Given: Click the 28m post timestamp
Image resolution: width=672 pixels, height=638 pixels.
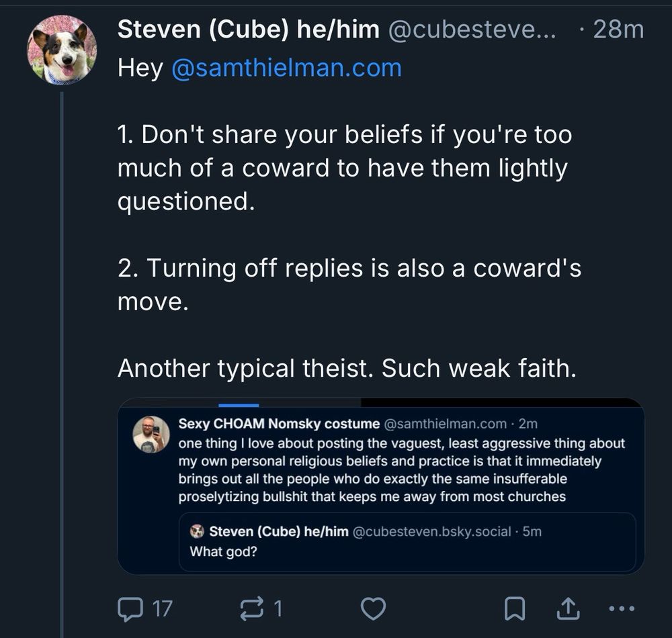Looking at the screenshot, I should click(618, 29).
